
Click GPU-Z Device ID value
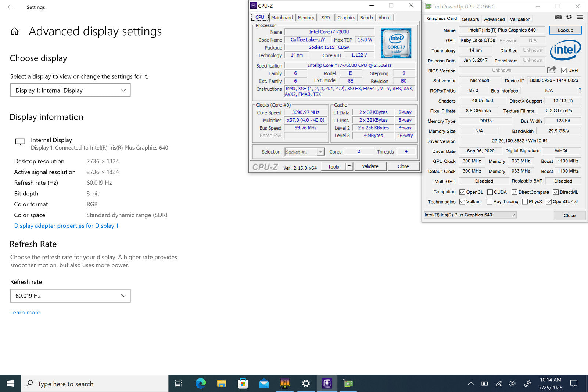click(554, 80)
